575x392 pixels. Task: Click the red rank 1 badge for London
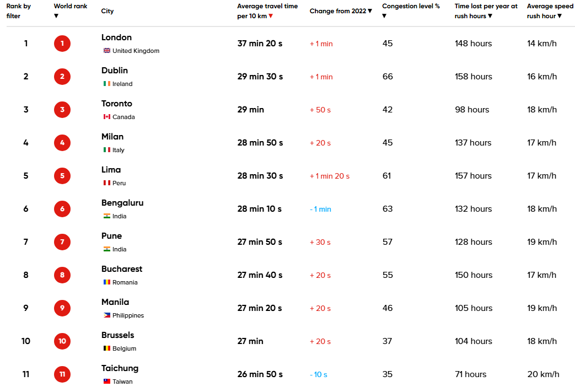62,44
